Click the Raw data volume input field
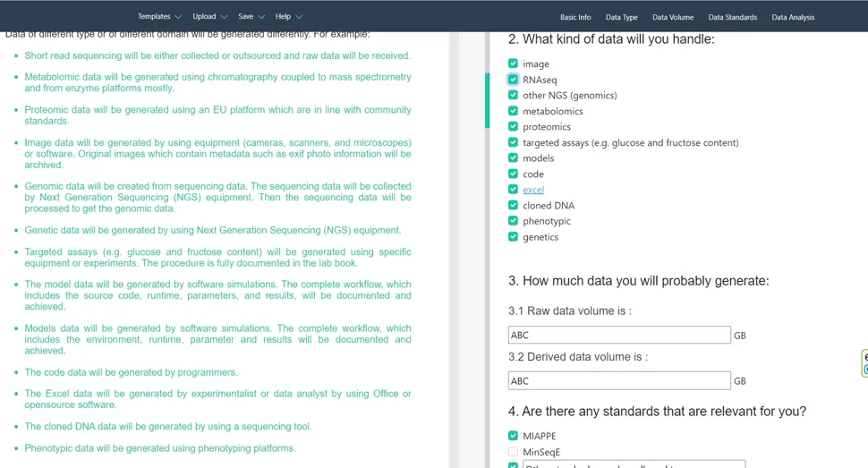 619,335
